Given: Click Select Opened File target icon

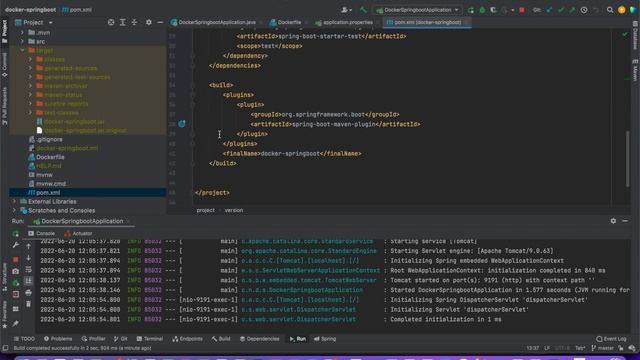Looking at the screenshot, I should coord(111,22).
